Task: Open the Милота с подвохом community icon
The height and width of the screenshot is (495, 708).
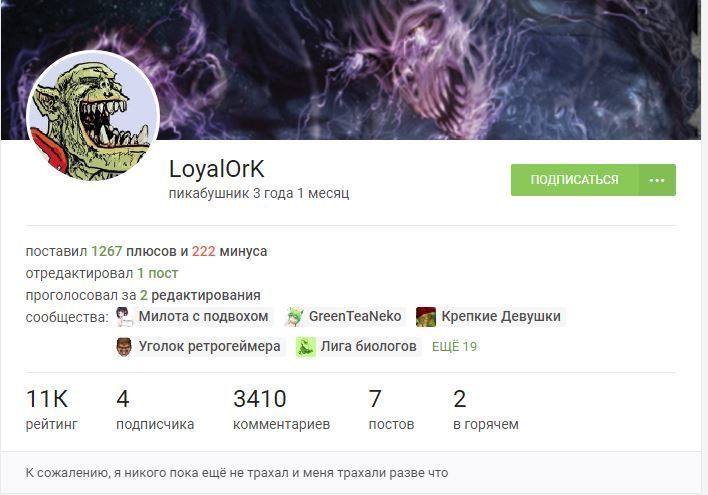Action: (x=124, y=317)
